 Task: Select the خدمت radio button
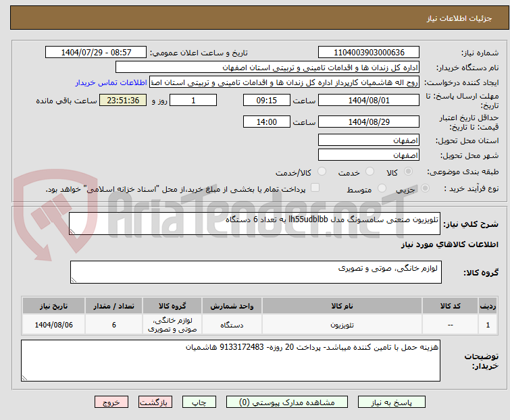[x=369, y=172]
